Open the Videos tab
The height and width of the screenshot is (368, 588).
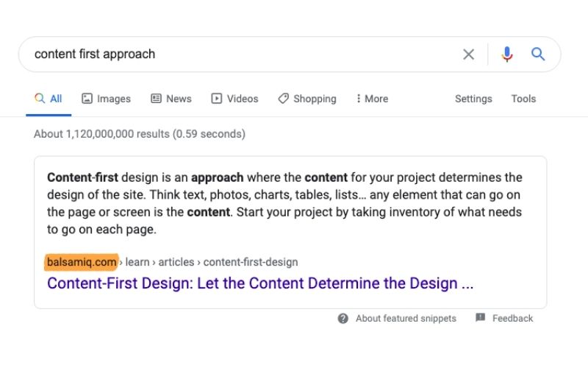coord(234,99)
